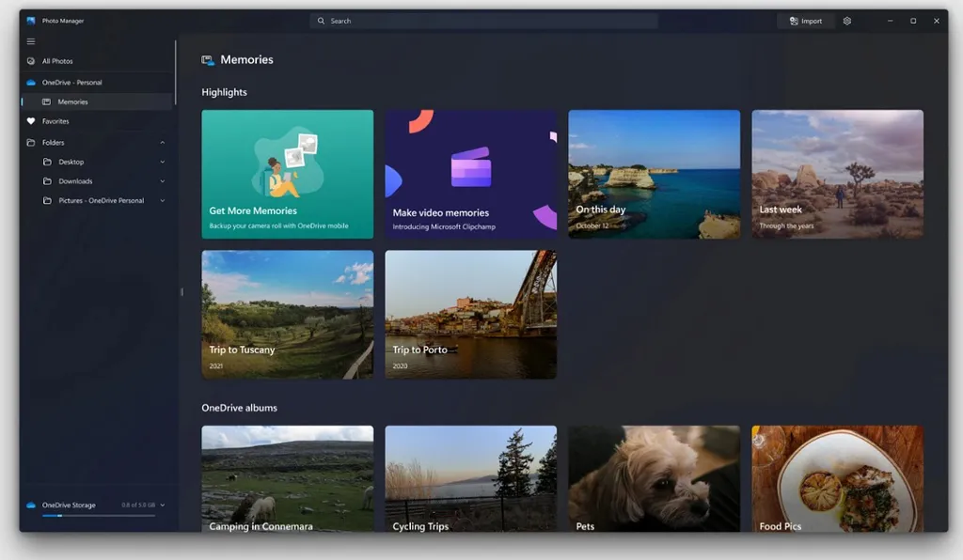Click the Downloads folder icon
The height and width of the screenshot is (560, 963).
(47, 181)
